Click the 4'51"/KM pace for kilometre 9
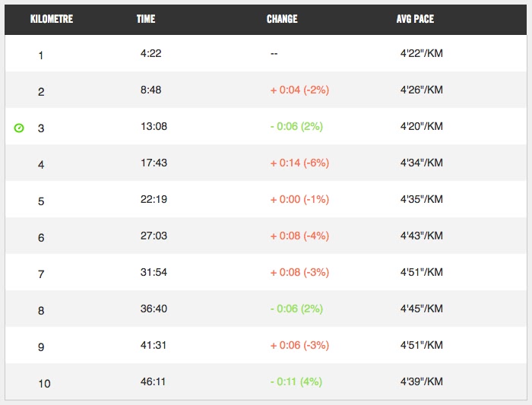The height and width of the screenshot is (405, 532). pyautogui.click(x=421, y=345)
